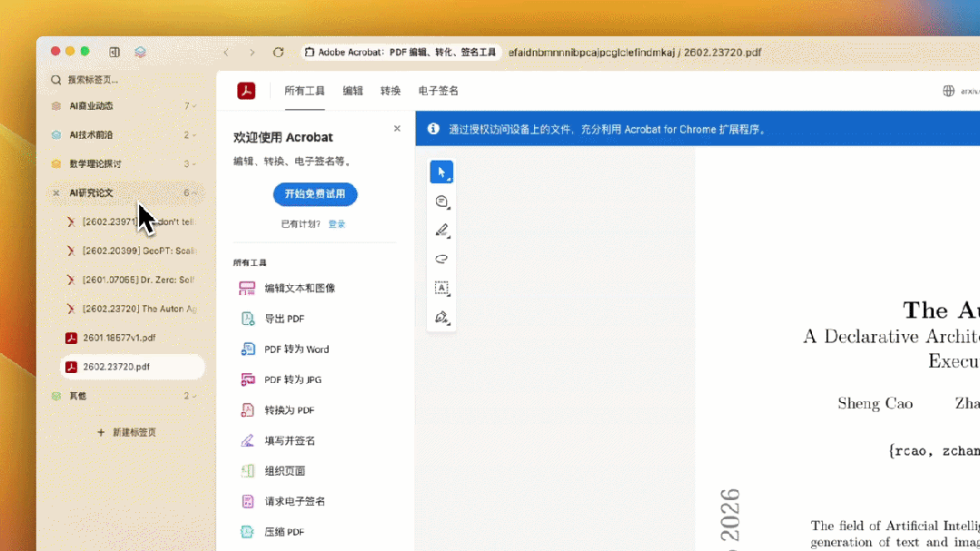Select the arrow selection tool
This screenshot has height=551, width=980.
[x=441, y=172]
